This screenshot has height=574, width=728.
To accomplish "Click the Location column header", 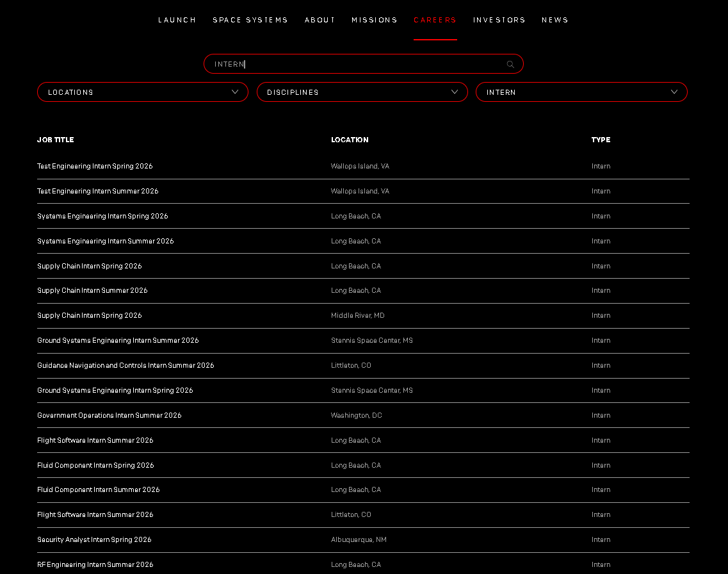I will pyautogui.click(x=350, y=140).
